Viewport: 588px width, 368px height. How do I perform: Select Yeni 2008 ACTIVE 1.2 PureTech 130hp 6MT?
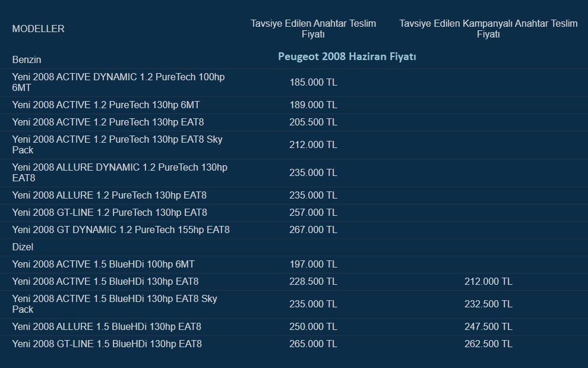pyautogui.click(x=106, y=105)
